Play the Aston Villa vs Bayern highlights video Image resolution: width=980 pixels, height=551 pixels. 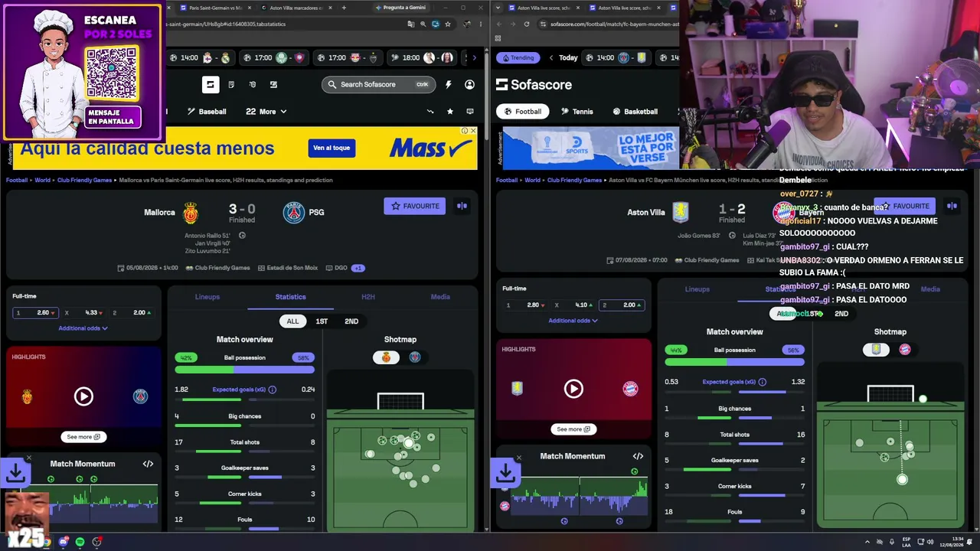573,389
